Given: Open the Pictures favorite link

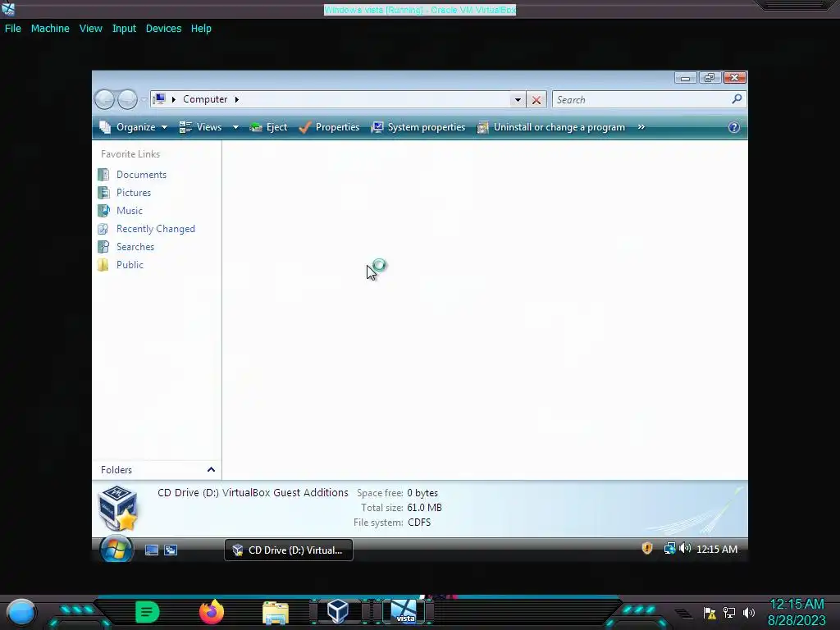Looking at the screenshot, I should tap(134, 192).
